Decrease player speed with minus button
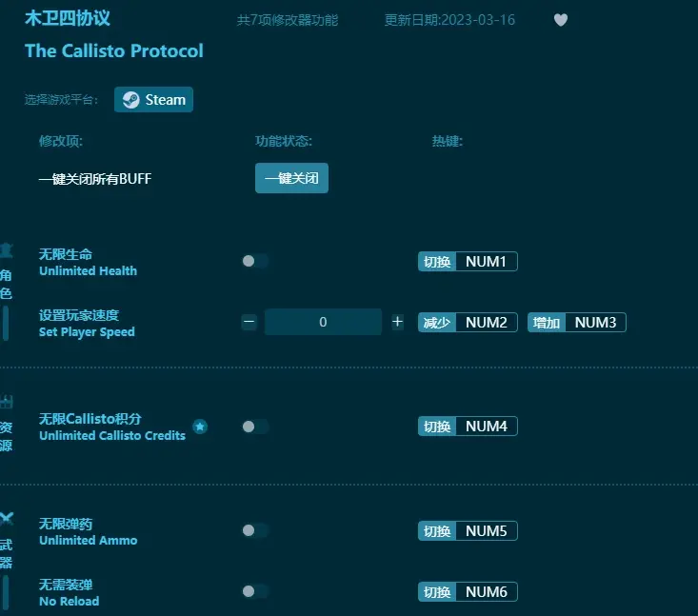This screenshot has height=616, width=698. click(x=249, y=322)
